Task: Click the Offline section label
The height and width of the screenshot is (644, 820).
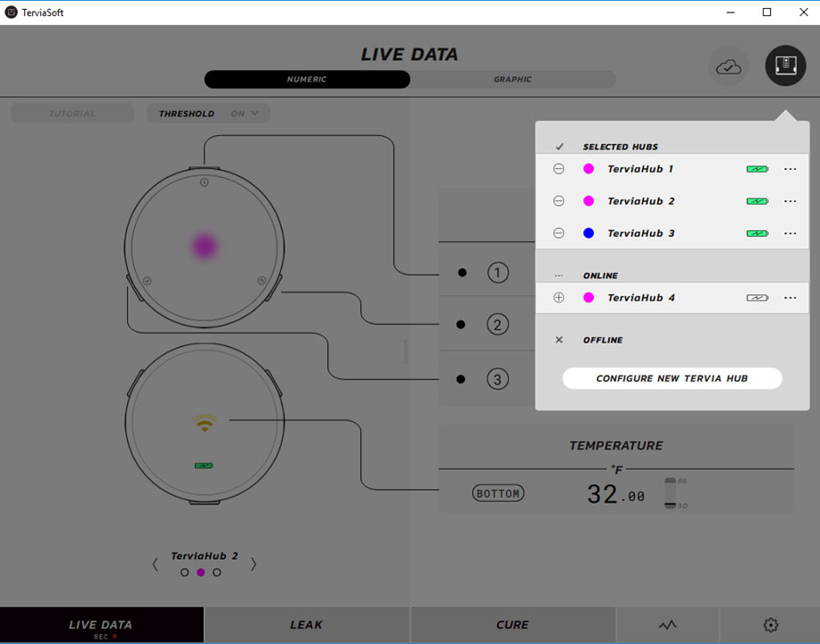Action: pyautogui.click(x=603, y=340)
